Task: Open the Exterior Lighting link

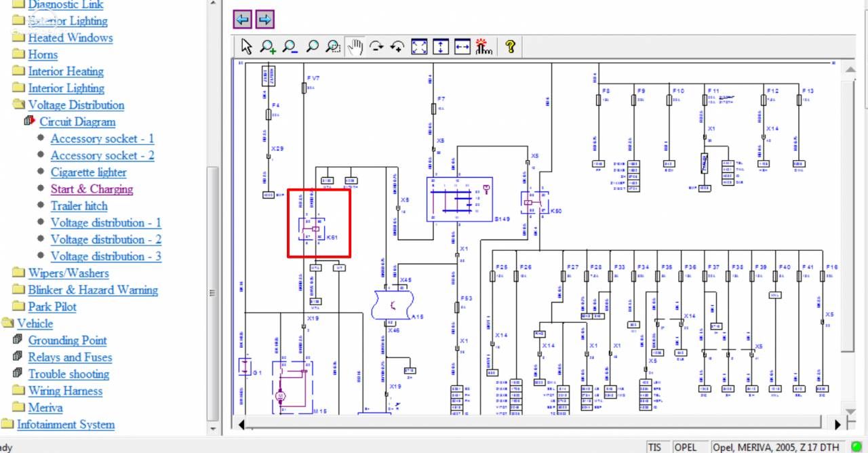Action: (x=68, y=21)
